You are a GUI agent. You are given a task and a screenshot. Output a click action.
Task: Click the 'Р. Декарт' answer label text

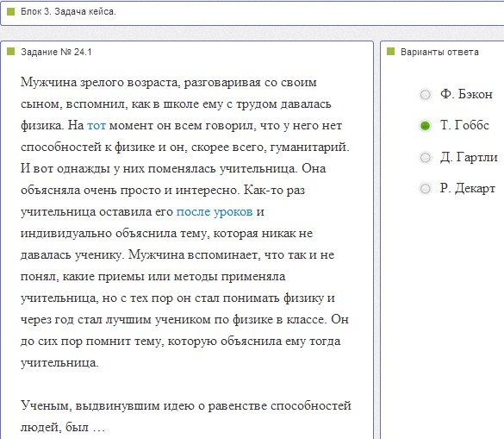(x=467, y=188)
